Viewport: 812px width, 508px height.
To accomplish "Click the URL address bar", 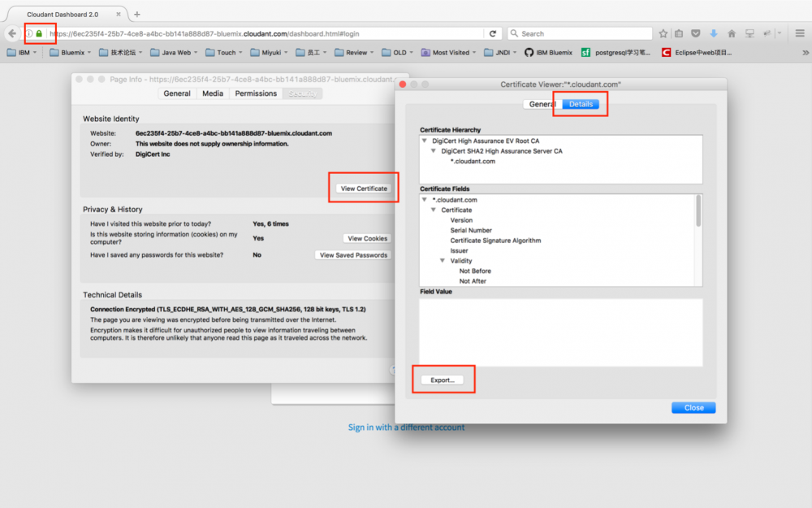I will [x=266, y=33].
